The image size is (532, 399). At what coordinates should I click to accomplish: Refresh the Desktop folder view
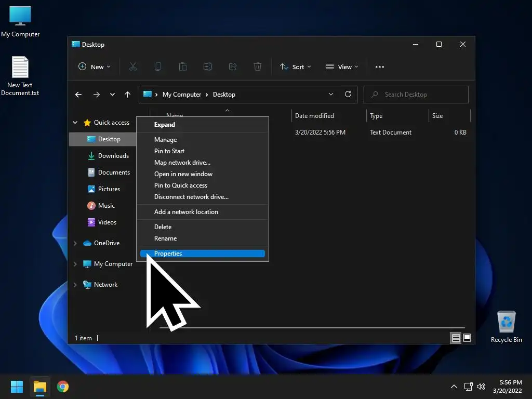348,95
